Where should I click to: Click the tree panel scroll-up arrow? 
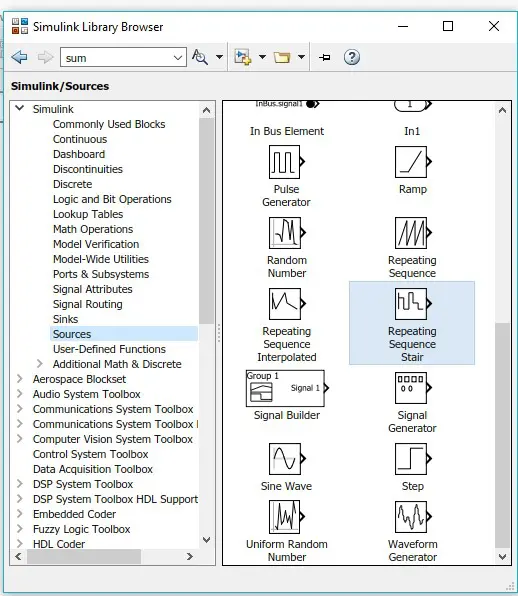[206, 110]
